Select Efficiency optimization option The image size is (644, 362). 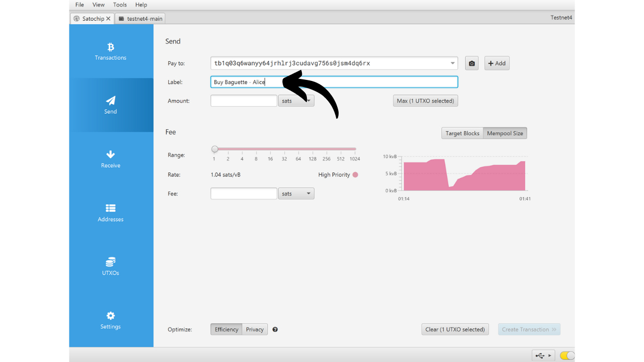click(x=226, y=329)
